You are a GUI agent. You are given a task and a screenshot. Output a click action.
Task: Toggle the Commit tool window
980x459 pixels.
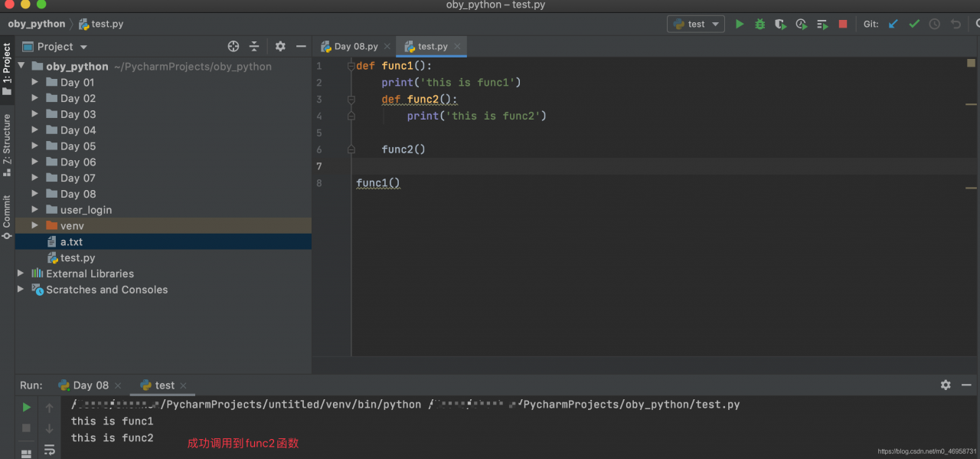[7, 216]
